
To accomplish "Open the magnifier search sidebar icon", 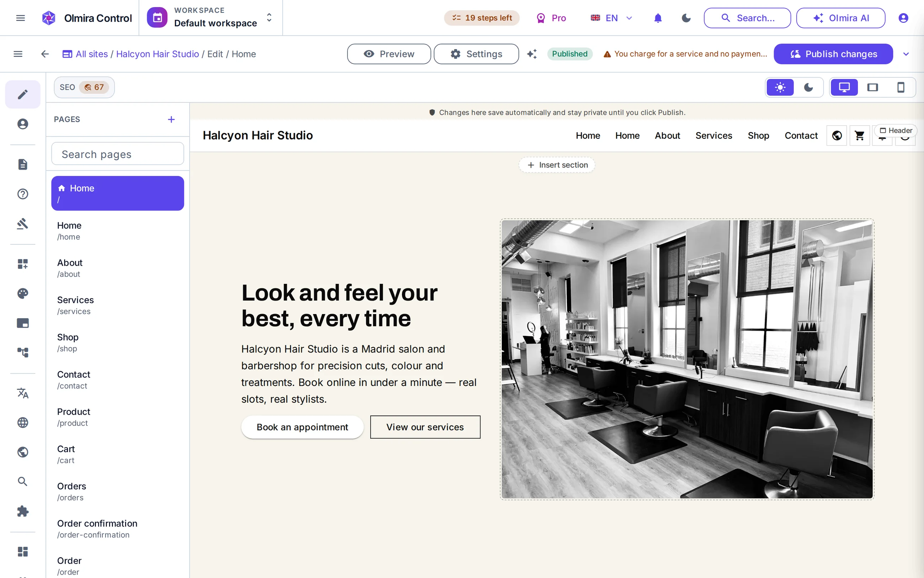I will click(22, 482).
